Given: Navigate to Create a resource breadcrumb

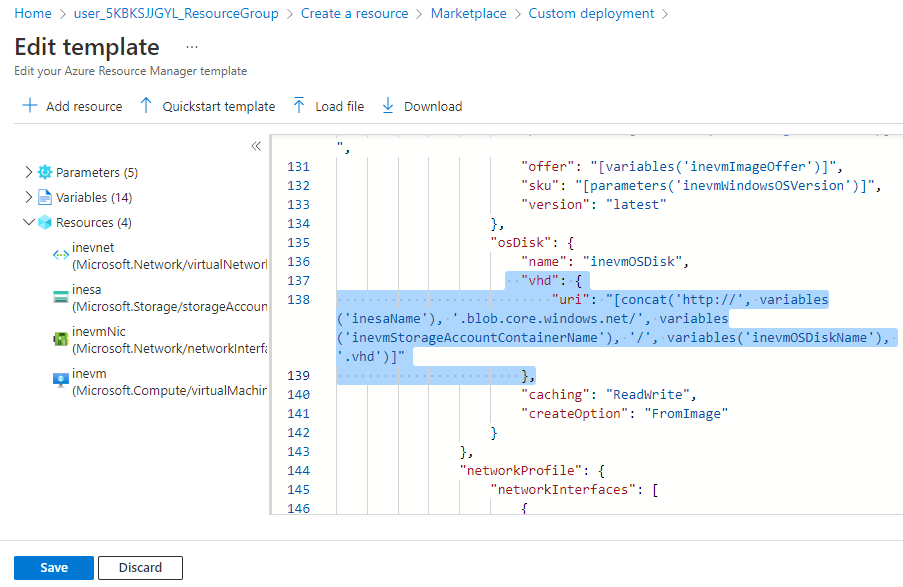Looking at the screenshot, I should pyautogui.click(x=354, y=14).
